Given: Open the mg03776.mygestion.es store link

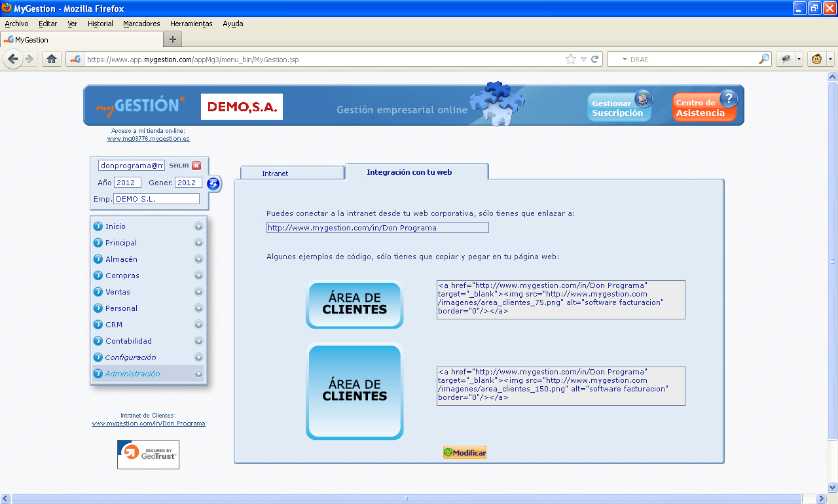Looking at the screenshot, I should [149, 139].
